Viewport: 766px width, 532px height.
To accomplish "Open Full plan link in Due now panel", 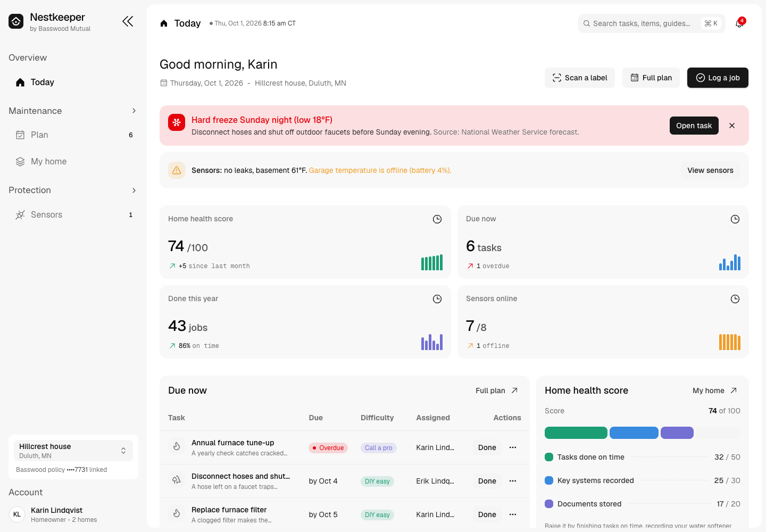I will click(497, 390).
